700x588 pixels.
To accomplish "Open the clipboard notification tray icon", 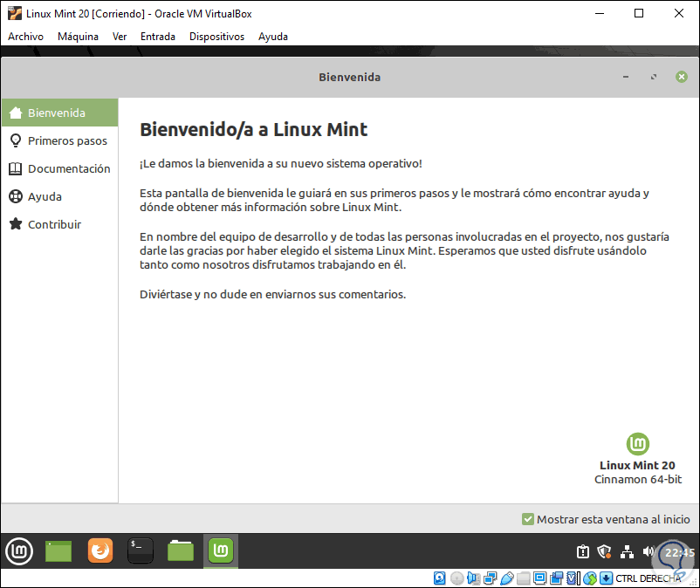I will [x=582, y=552].
